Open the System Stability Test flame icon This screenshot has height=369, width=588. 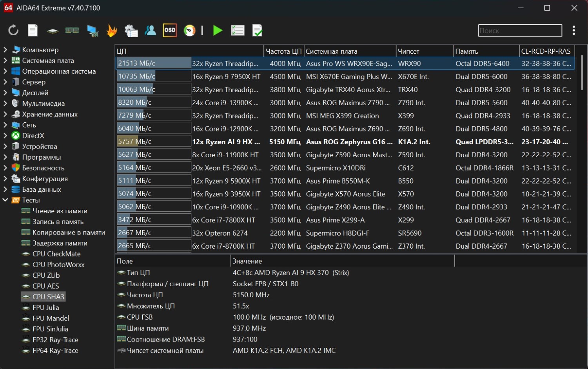coord(112,30)
